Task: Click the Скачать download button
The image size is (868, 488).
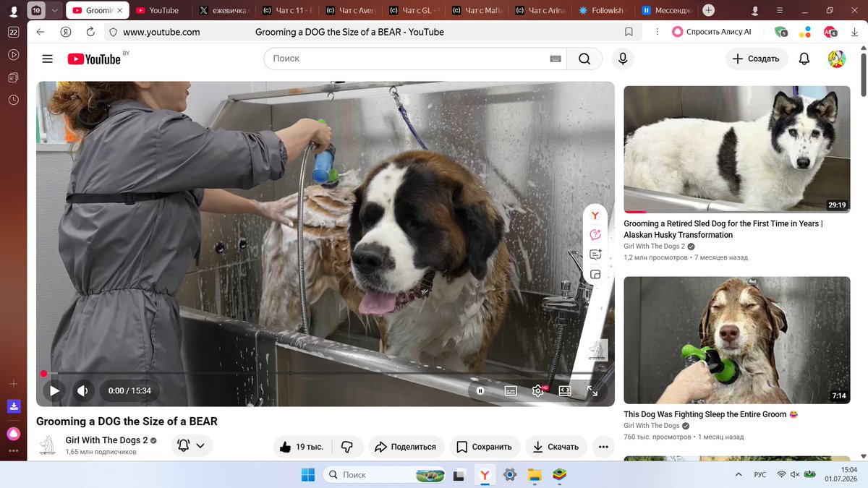Action: click(x=556, y=447)
